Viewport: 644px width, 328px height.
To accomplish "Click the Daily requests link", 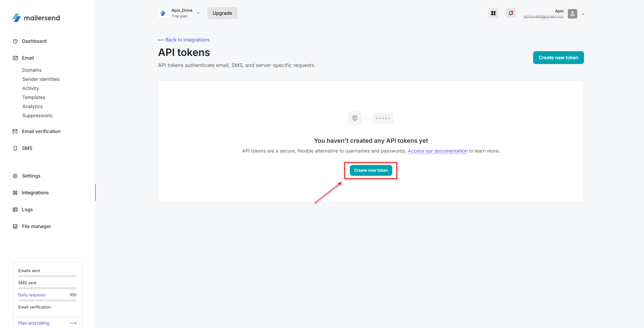I will [x=32, y=295].
